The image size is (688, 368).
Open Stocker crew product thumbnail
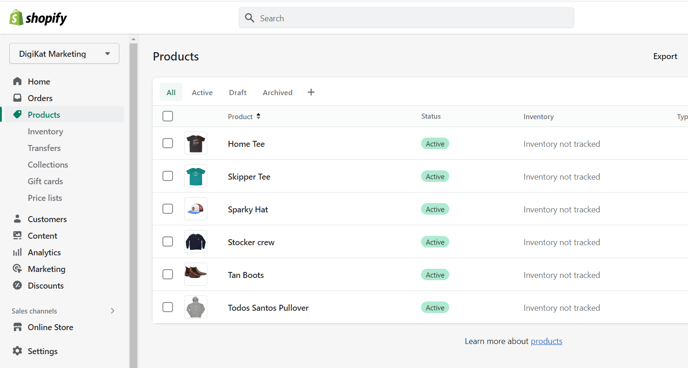pyautogui.click(x=196, y=242)
